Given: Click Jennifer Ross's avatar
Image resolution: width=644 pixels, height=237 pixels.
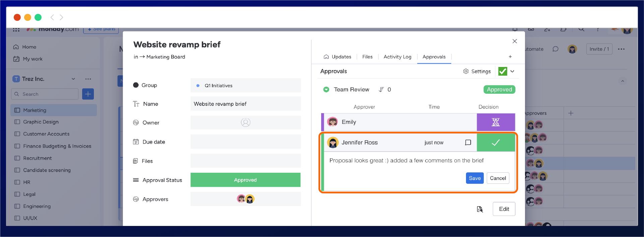Looking at the screenshot, I should click(333, 143).
